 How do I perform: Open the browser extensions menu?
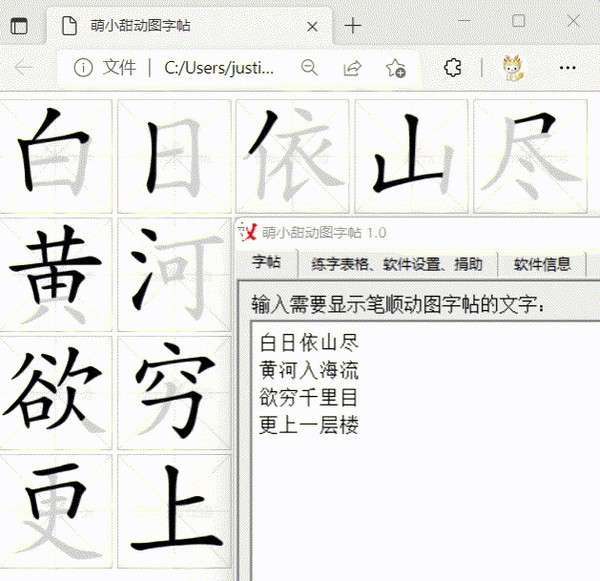pos(453,68)
